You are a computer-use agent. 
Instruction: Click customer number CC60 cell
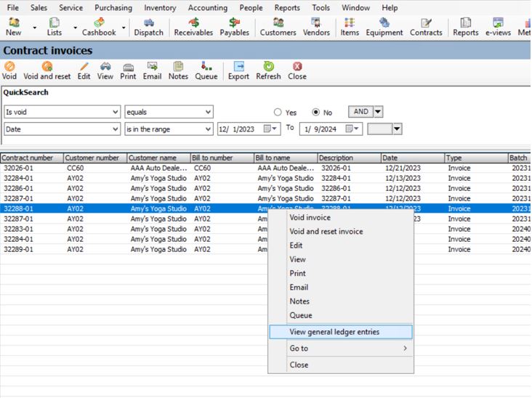(76, 168)
